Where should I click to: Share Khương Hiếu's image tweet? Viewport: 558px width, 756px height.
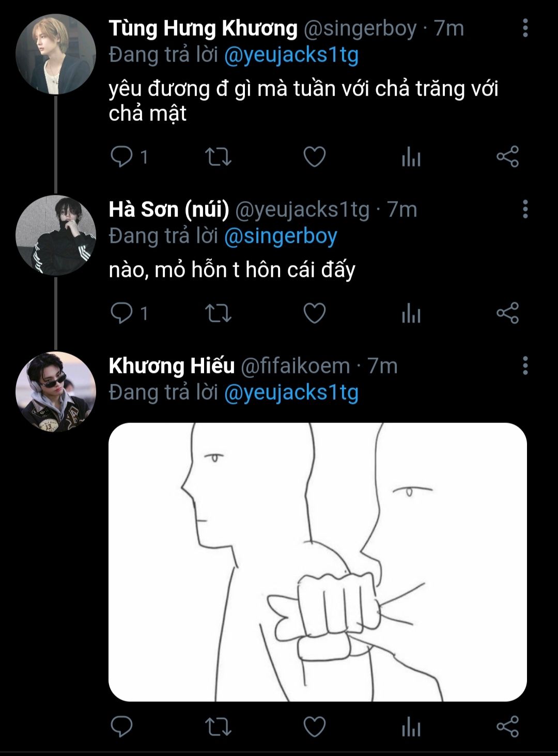pos(507,727)
